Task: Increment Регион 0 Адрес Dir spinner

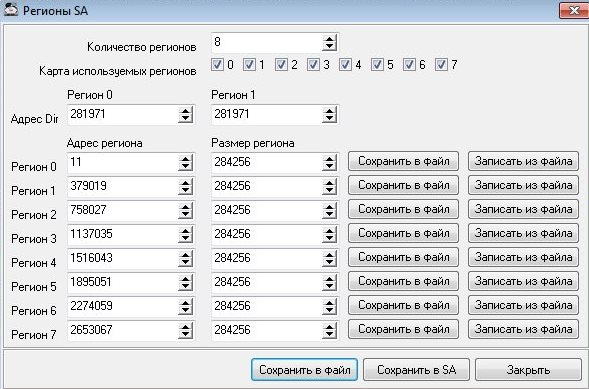Action: point(186,111)
